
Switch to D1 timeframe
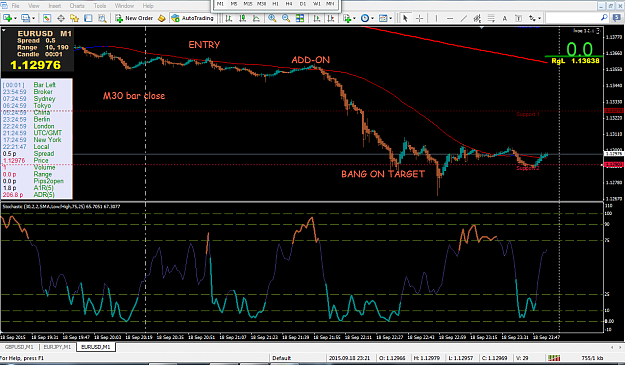point(303,4)
